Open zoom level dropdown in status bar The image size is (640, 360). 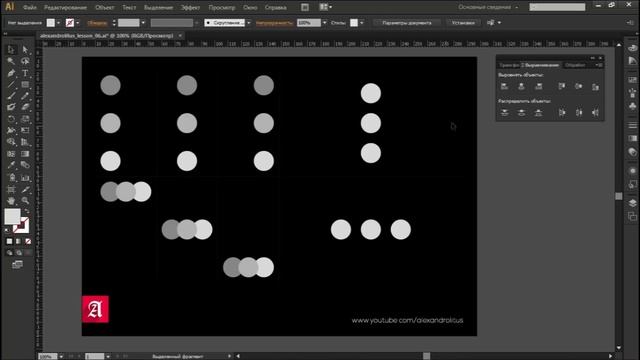[x=61, y=356]
